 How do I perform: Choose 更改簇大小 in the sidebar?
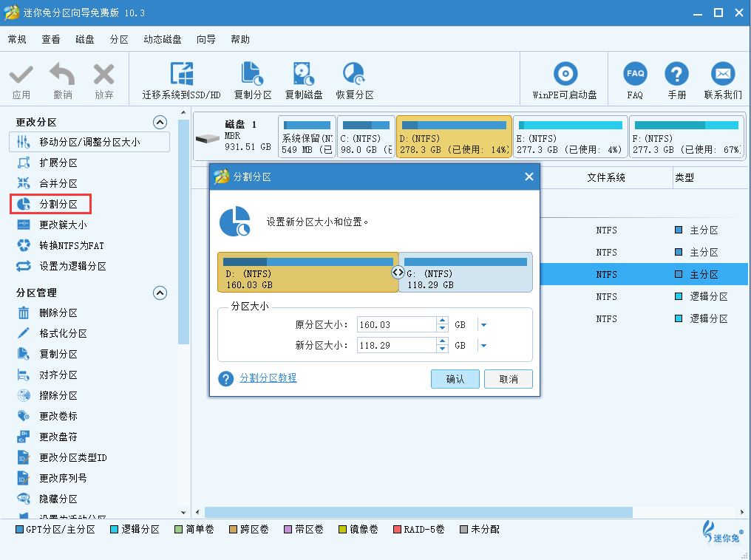pyautogui.click(x=64, y=225)
